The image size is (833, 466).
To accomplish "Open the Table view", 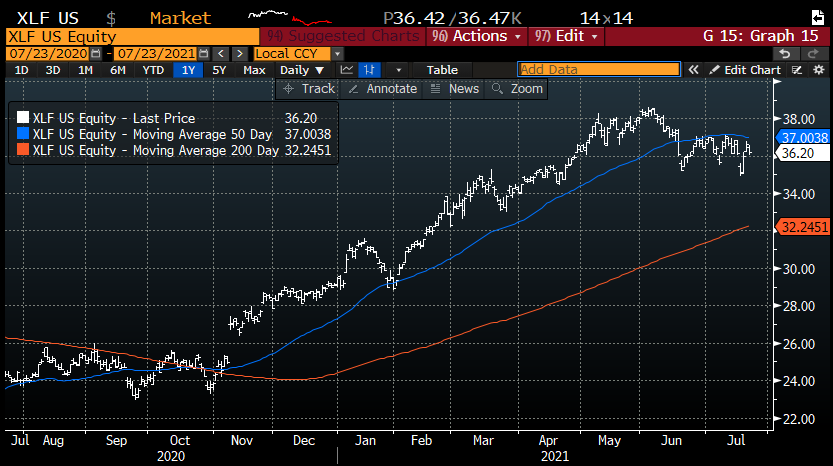I will tap(442, 70).
